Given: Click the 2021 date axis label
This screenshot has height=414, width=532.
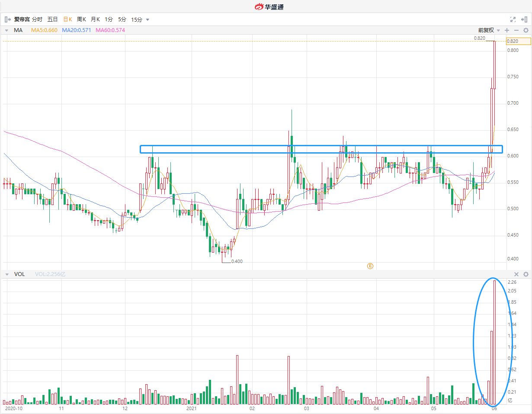Looking at the screenshot, I should tap(192, 408).
